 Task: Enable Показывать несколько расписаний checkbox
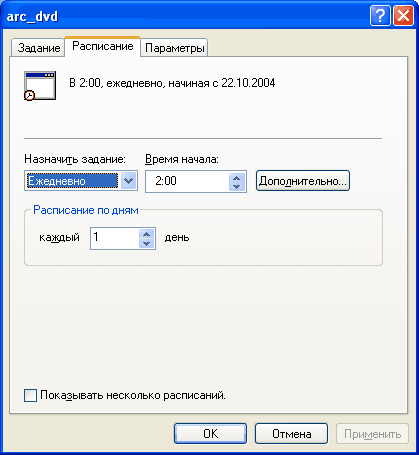pyautogui.click(x=30, y=396)
